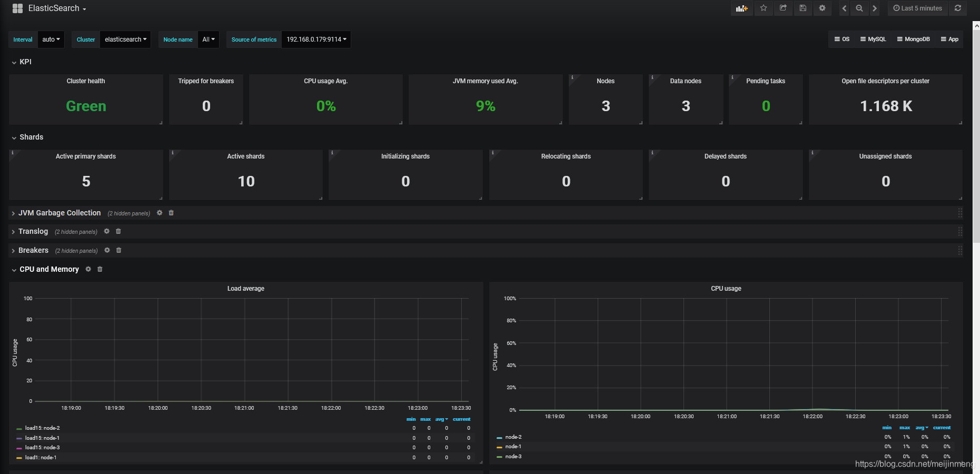Viewport: 980px width, 474px height.
Task: Click the Data nodes panel info icon
Action: 652,77
